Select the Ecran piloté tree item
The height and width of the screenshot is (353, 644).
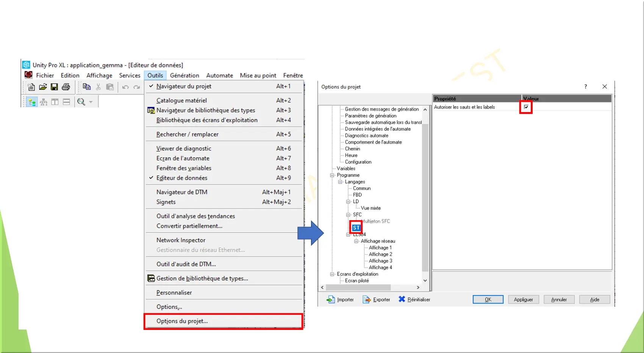pyautogui.click(x=357, y=281)
